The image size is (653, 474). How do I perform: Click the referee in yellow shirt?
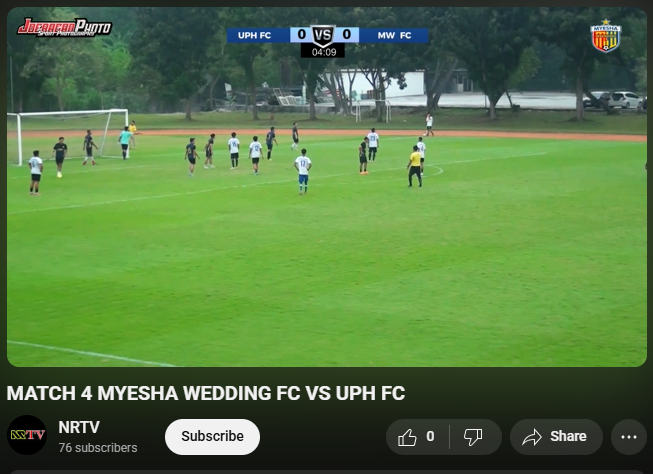click(415, 166)
